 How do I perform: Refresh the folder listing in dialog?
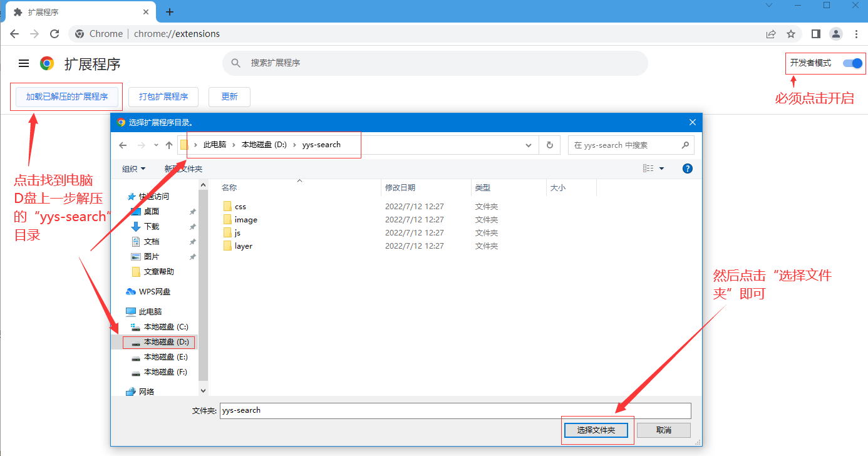click(x=549, y=145)
